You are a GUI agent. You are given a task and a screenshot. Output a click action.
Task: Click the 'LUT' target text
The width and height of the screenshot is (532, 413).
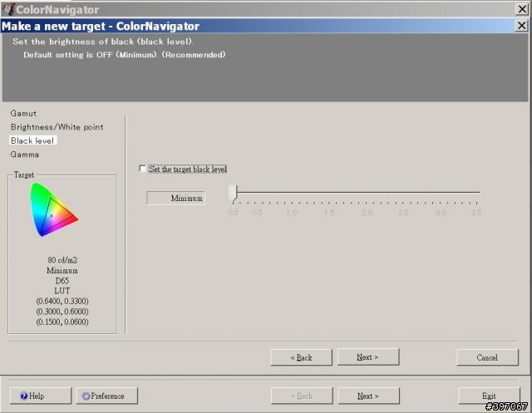(62, 291)
